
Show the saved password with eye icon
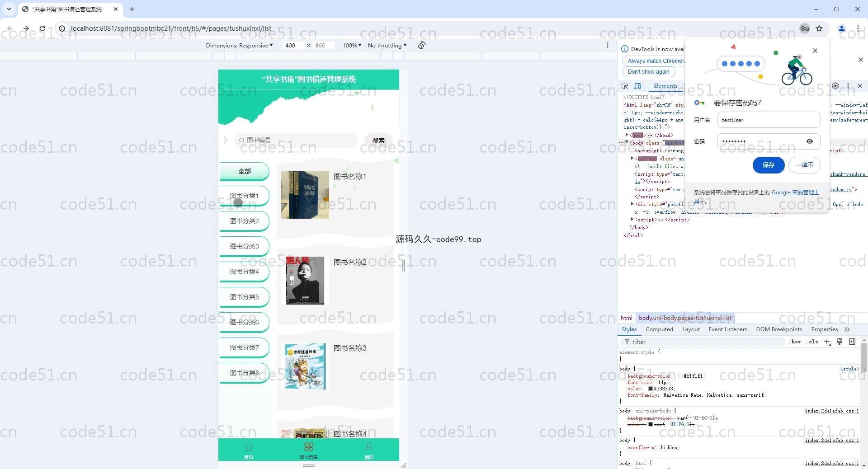(x=810, y=141)
